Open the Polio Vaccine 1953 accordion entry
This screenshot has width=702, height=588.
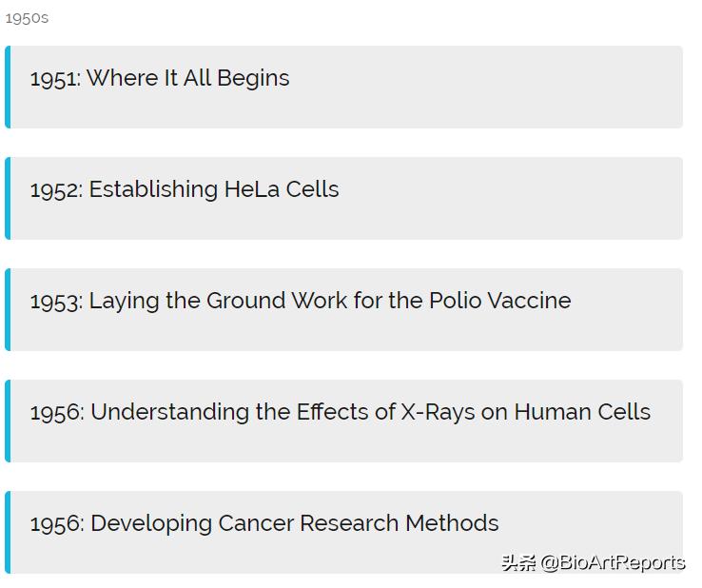301,301
